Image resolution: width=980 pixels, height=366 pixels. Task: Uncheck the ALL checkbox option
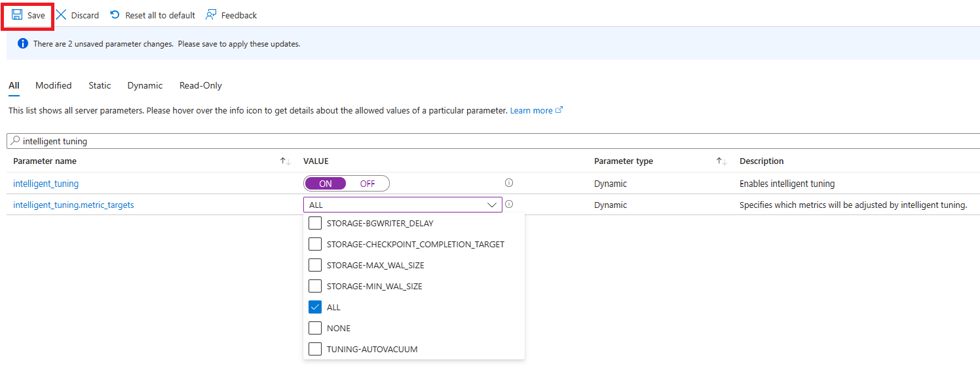pos(315,308)
